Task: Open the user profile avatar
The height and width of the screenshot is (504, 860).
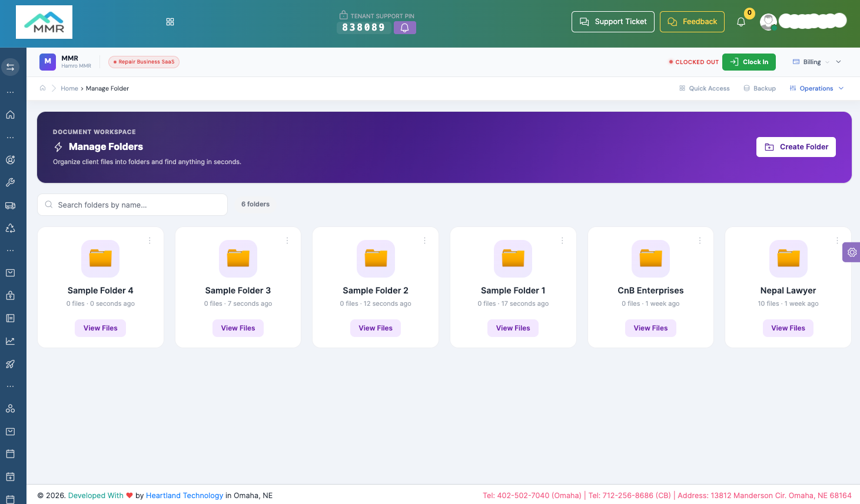Action: (x=768, y=22)
